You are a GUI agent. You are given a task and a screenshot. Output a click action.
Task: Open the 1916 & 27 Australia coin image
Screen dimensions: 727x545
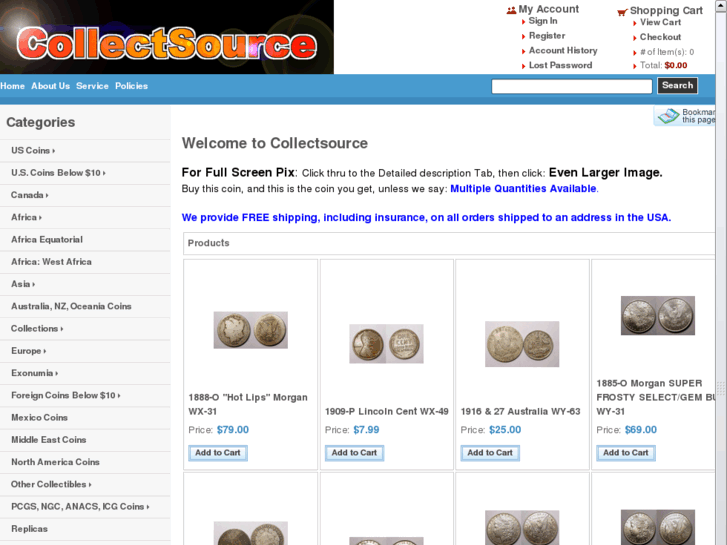tap(522, 344)
